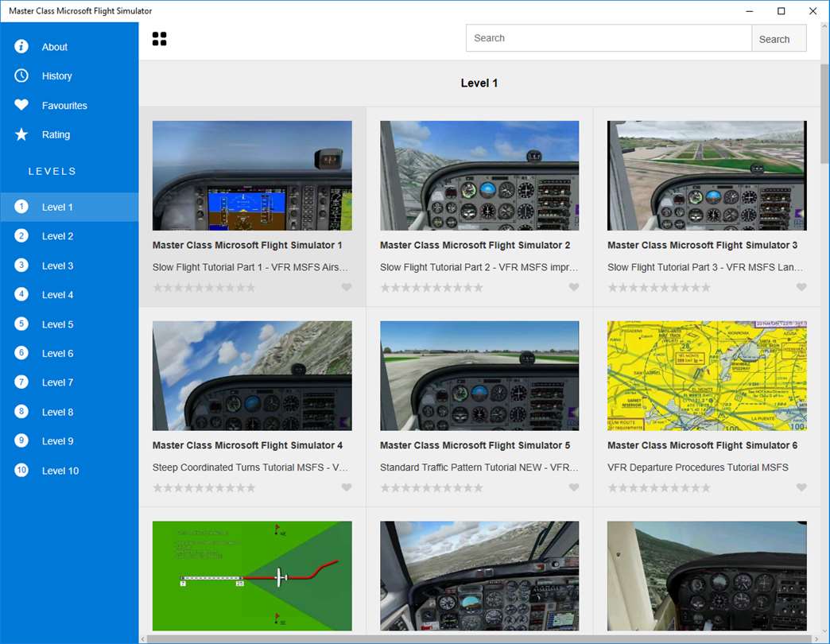
Task: Click 'Standard Traffic Pattern Tutorial' description
Action: pos(479,467)
